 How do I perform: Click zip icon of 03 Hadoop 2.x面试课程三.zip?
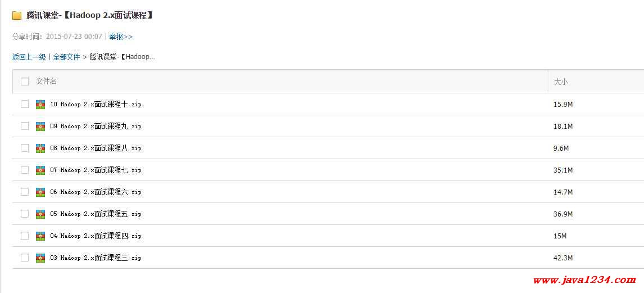tap(40, 258)
